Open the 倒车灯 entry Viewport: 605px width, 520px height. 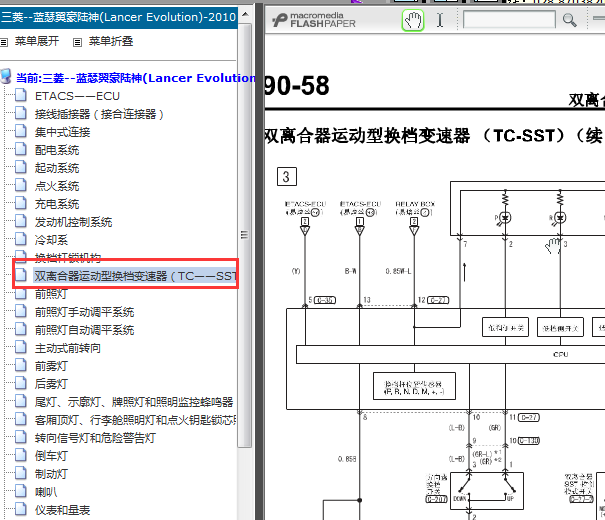pyautogui.click(x=51, y=456)
